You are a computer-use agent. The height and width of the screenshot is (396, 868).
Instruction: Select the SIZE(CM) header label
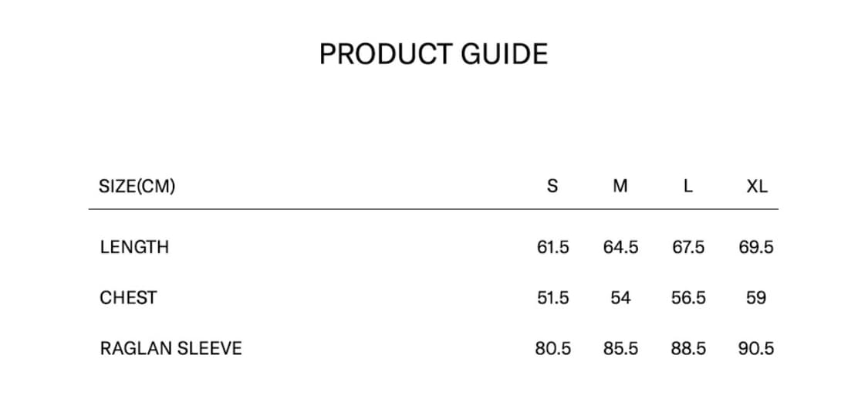coord(137,186)
